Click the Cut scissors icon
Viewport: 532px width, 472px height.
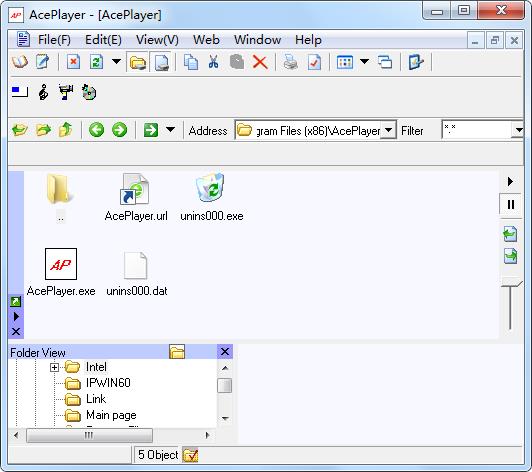(214, 62)
